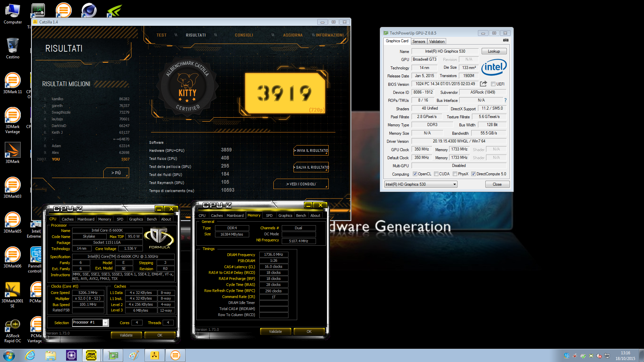Open SPD tab in right CPU-Z window
This screenshot has height=362, width=644.
pyautogui.click(x=269, y=216)
